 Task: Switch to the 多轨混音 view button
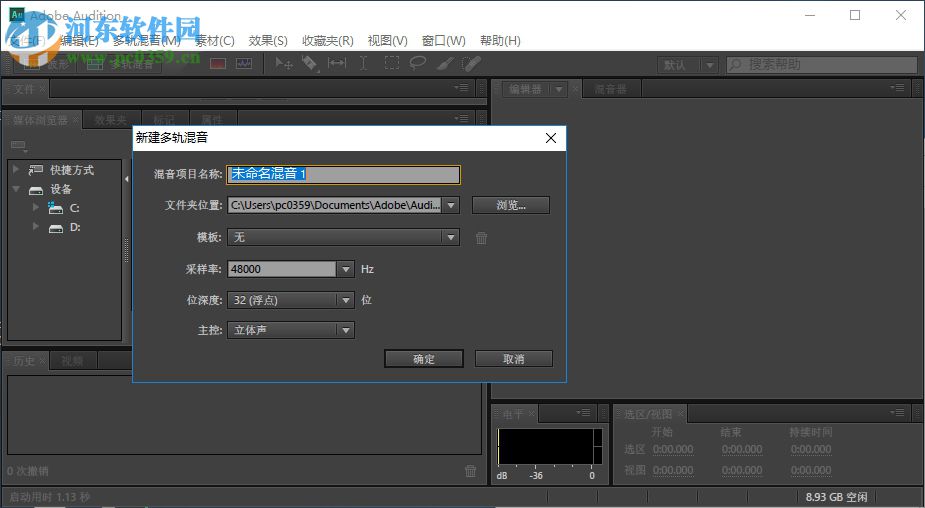coord(120,64)
